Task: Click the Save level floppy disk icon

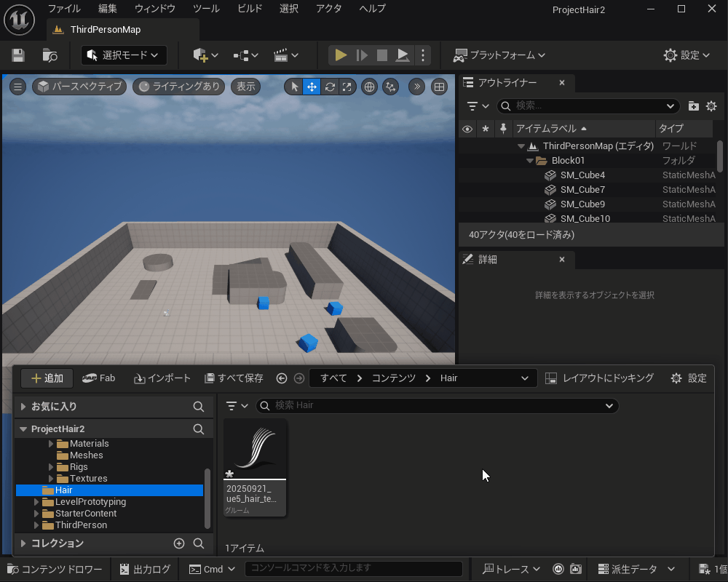Action: (x=18, y=55)
